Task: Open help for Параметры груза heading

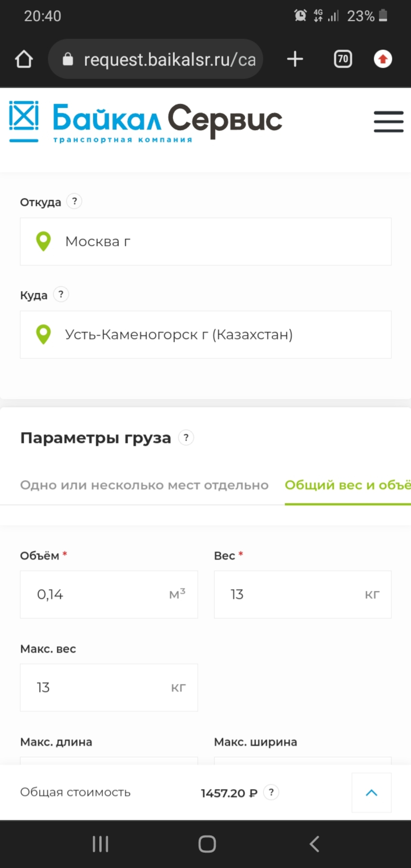Action: pos(186,438)
